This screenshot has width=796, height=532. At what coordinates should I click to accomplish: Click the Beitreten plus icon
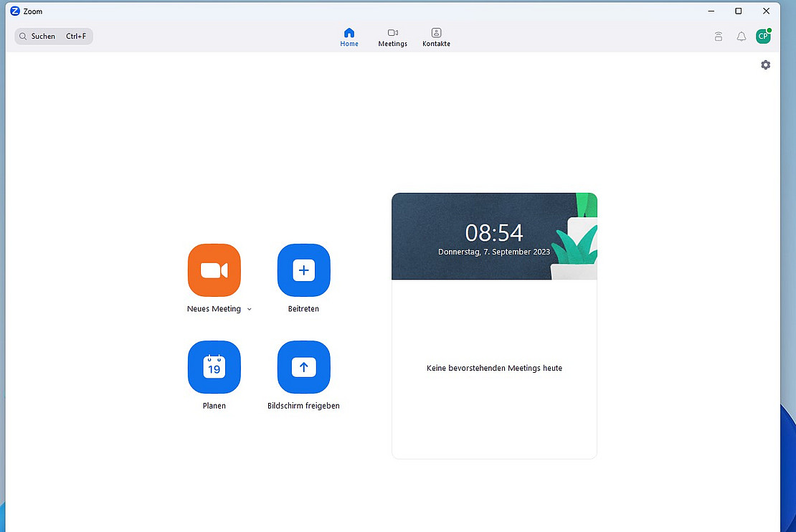[303, 270]
